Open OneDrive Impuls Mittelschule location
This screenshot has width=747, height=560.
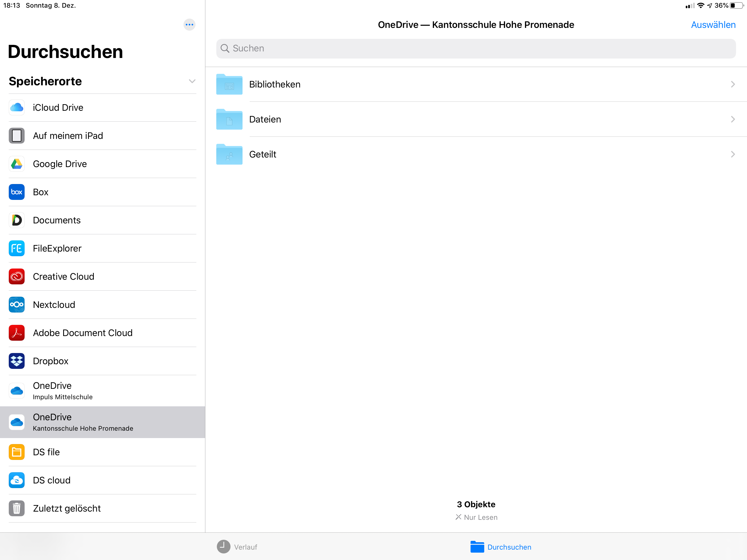pos(62,391)
